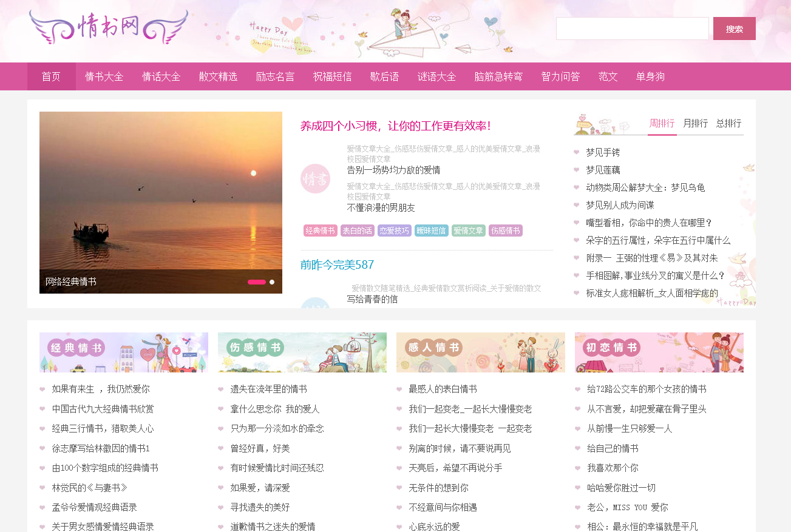Image resolution: width=791 pixels, height=532 pixels.
Task: Open 告别一场势均力敌的爱情 article
Action: pos(393,170)
